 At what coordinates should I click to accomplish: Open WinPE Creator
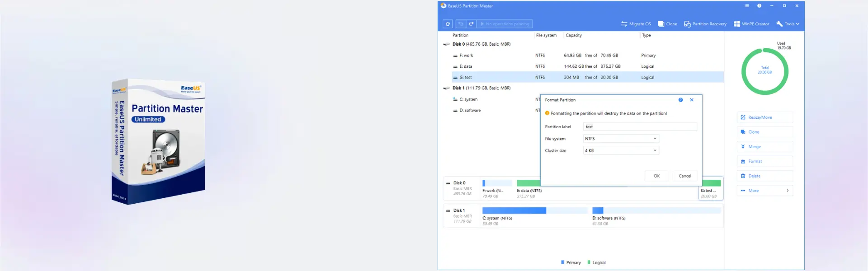coord(751,24)
